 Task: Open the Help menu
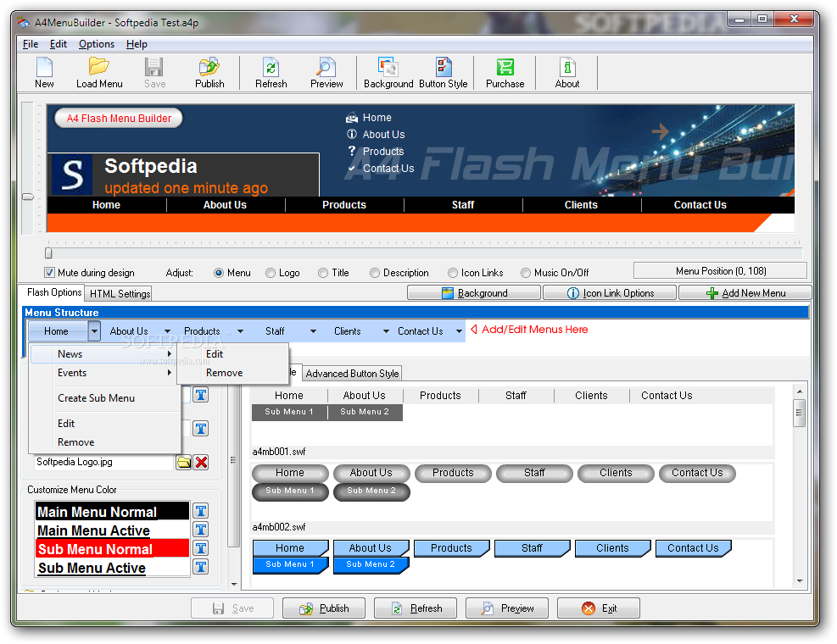pyautogui.click(x=137, y=44)
